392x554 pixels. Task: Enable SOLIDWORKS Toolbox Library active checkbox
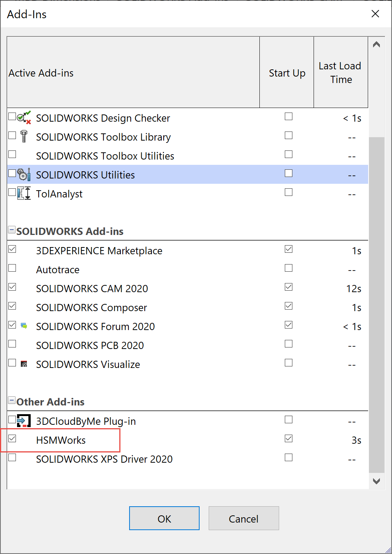12,135
